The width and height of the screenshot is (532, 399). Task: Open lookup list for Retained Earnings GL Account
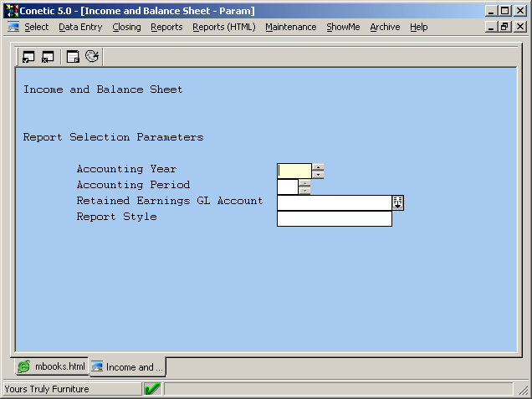(x=397, y=202)
